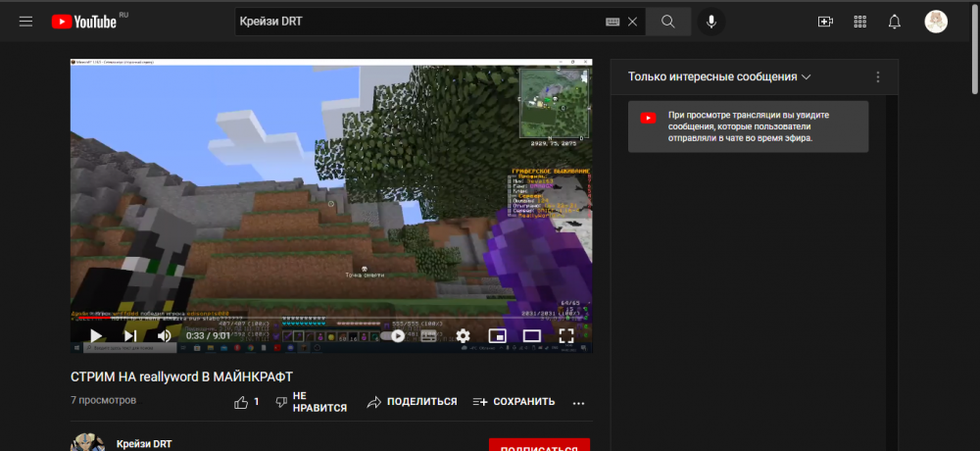Screen dimensions: 980x451
Task: Click the 7 просмотров view count
Action: (x=103, y=400)
